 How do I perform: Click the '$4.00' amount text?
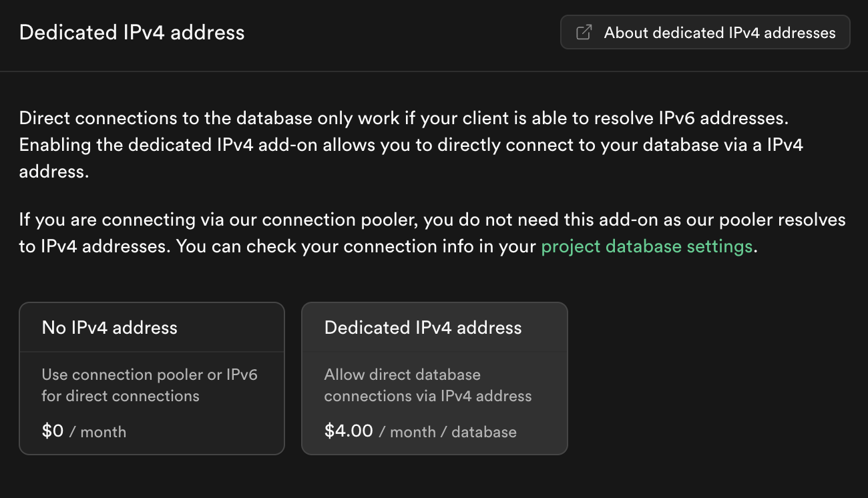pos(349,431)
